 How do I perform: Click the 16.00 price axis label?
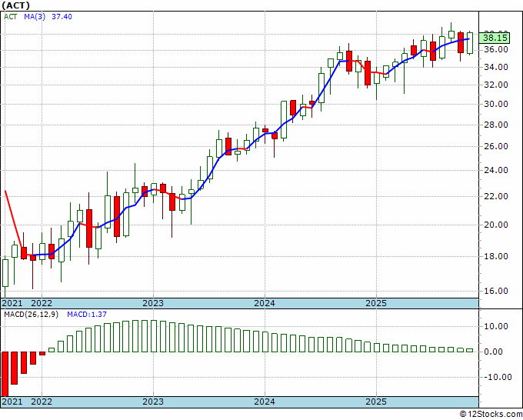point(495,292)
